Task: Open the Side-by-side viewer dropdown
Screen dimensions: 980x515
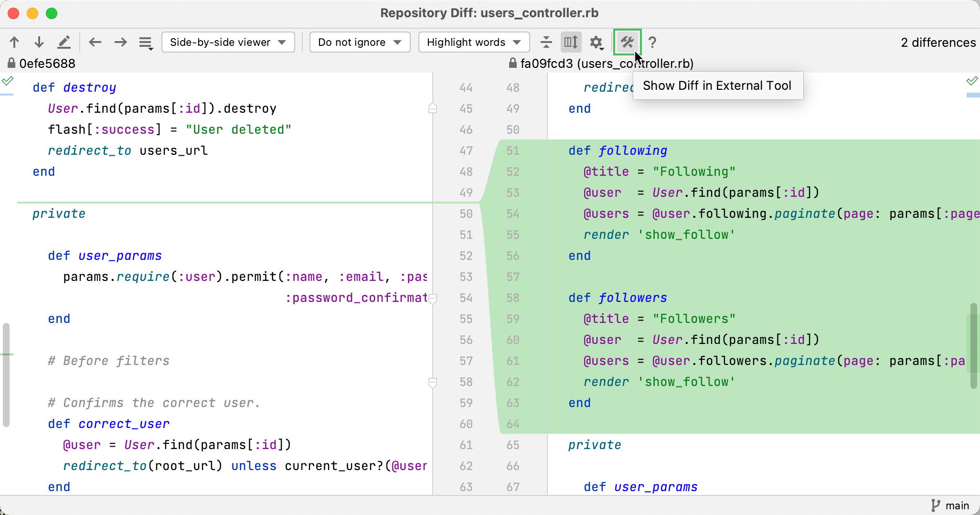Action: (228, 43)
